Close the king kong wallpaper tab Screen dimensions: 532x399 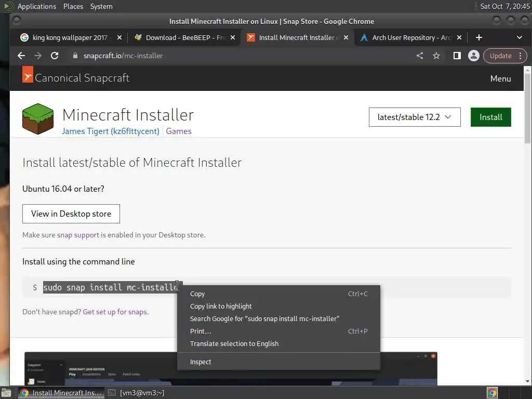tap(119, 37)
